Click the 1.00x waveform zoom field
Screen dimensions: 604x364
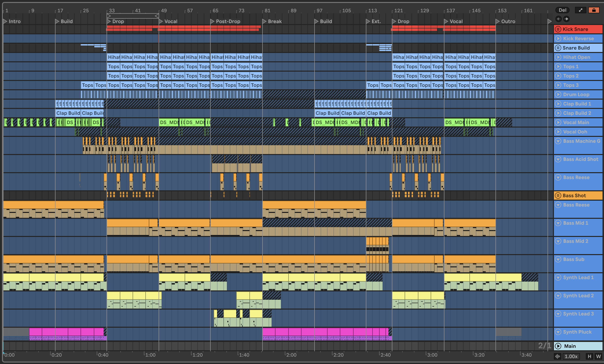pos(571,356)
